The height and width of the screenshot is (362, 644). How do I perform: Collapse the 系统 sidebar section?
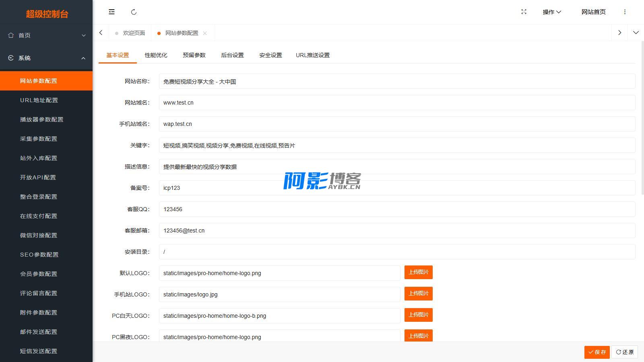[x=83, y=58]
